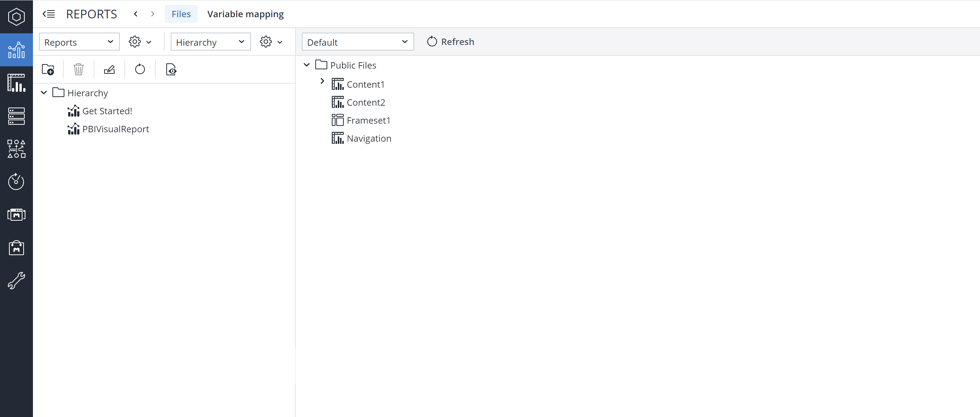Preview the selected report file
Screen dimensions: 980x417
(x=171, y=70)
